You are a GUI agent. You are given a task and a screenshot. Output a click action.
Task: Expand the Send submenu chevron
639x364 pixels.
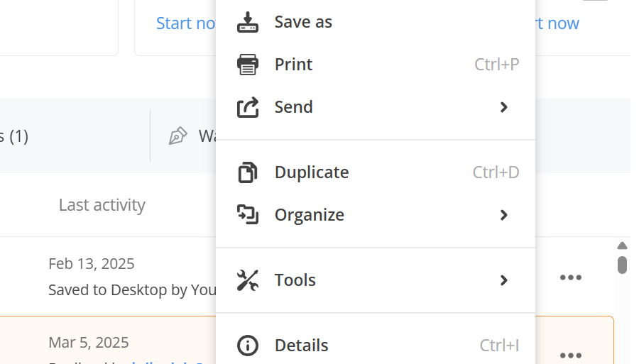(503, 107)
